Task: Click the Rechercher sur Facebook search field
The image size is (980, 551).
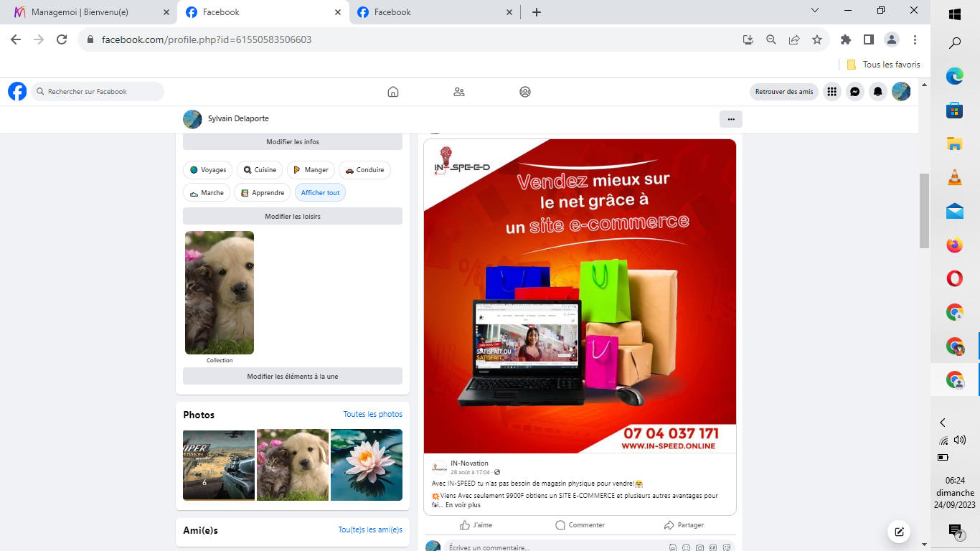Action: 100,92
